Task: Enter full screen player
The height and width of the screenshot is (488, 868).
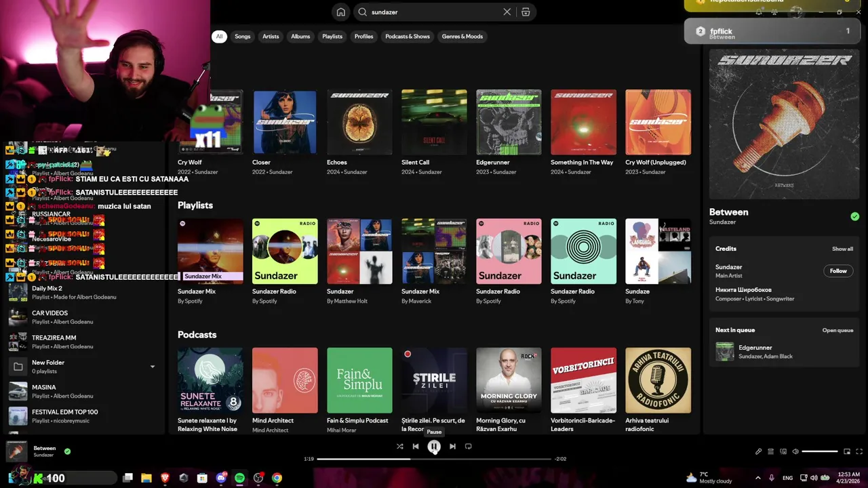Action: [x=859, y=451]
